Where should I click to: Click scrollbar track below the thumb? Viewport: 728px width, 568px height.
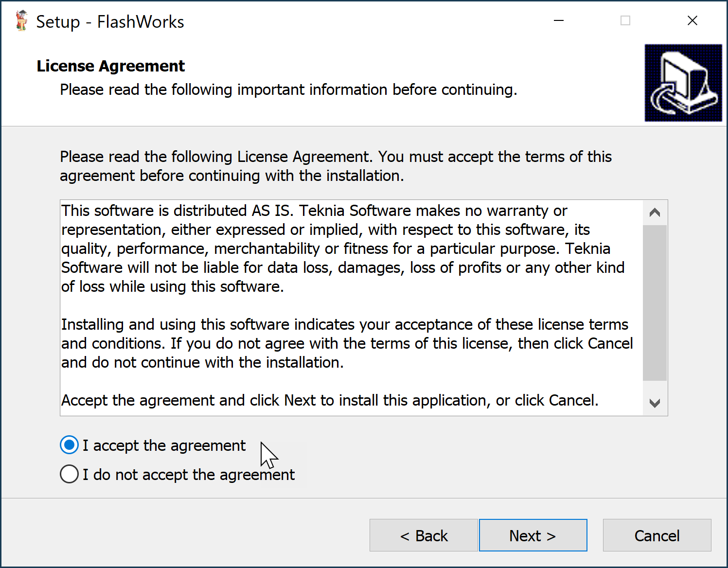(x=655, y=388)
